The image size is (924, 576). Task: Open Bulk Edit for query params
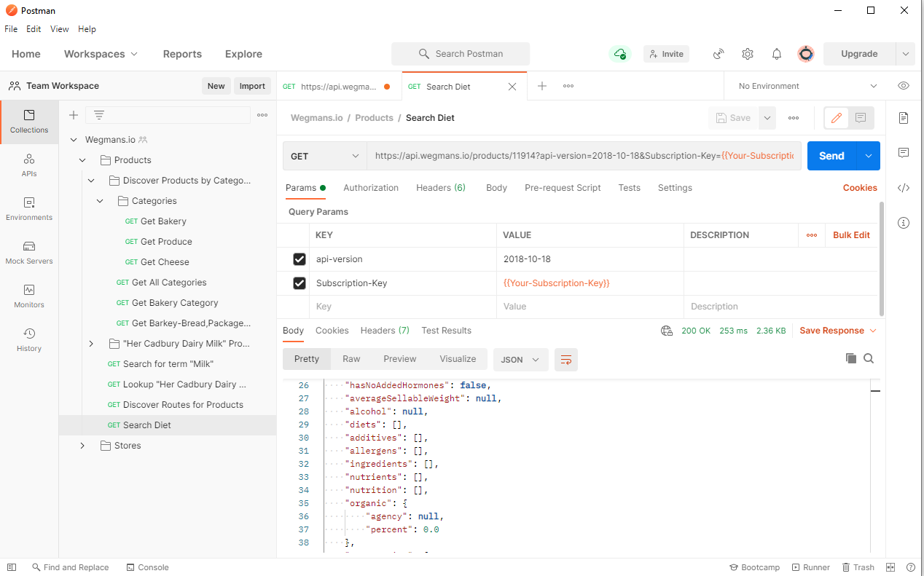(x=851, y=235)
